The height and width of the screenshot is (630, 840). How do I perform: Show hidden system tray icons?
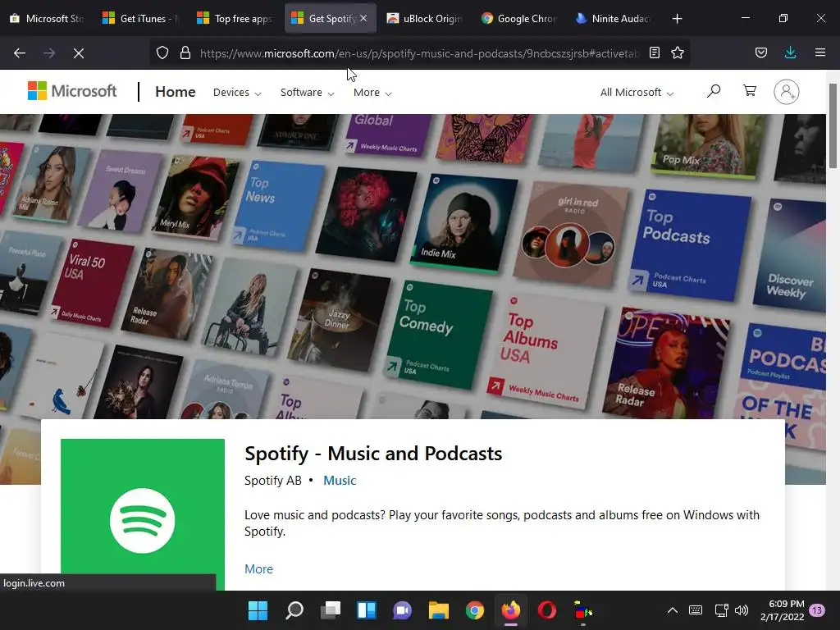[673, 610]
